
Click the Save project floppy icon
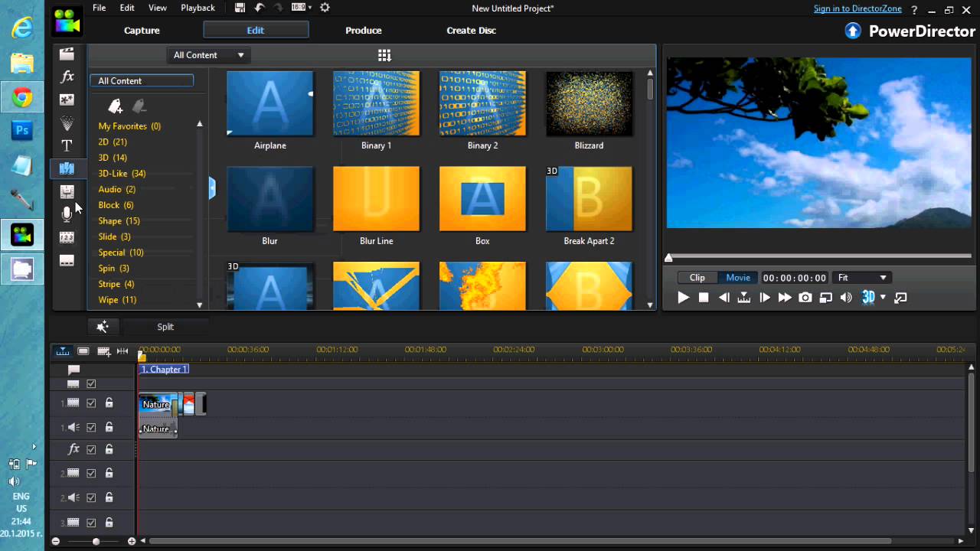pyautogui.click(x=240, y=8)
